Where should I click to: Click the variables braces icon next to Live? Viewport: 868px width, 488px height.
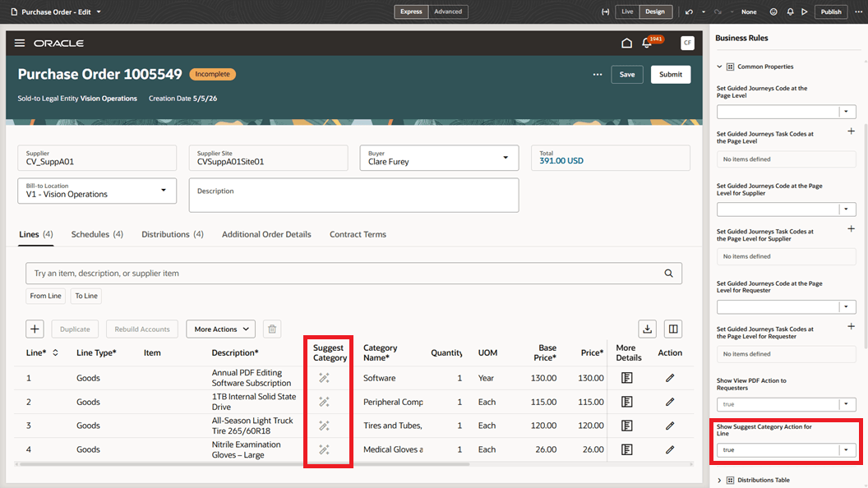click(605, 12)
